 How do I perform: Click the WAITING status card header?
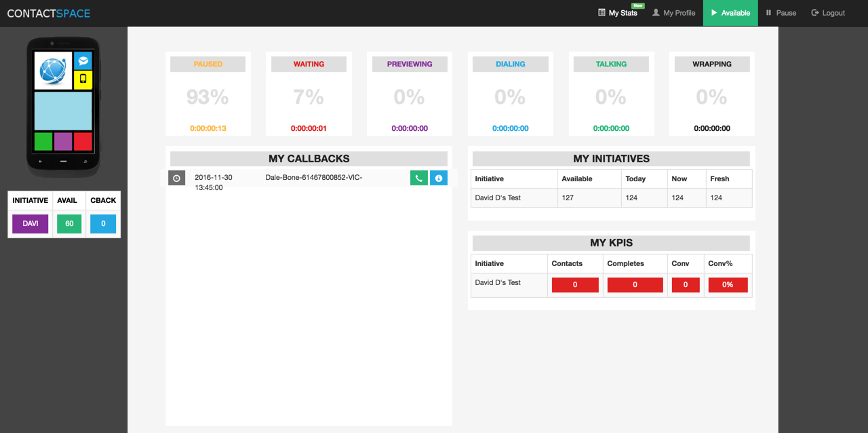[x=309, y=64]
